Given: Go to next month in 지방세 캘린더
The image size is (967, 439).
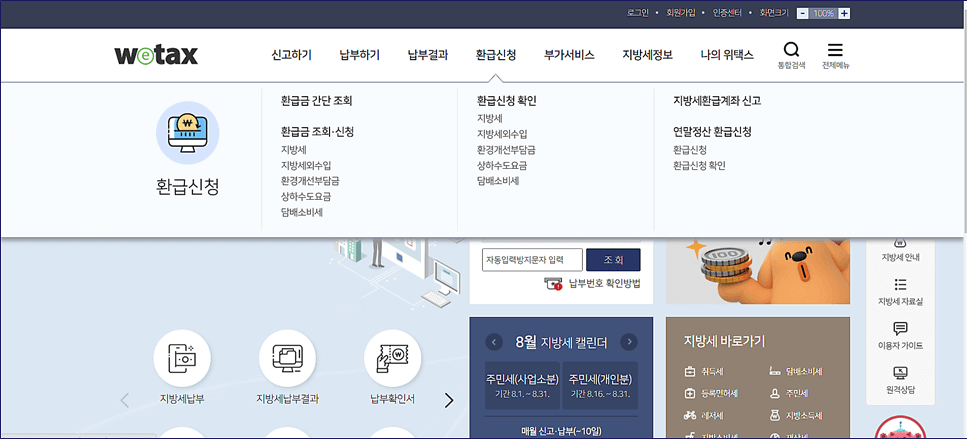Looking at the screenshot, I should [628, 342].
